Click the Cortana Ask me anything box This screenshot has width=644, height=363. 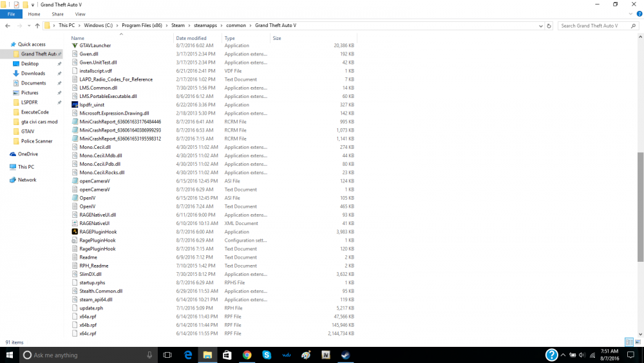(88, 355)
